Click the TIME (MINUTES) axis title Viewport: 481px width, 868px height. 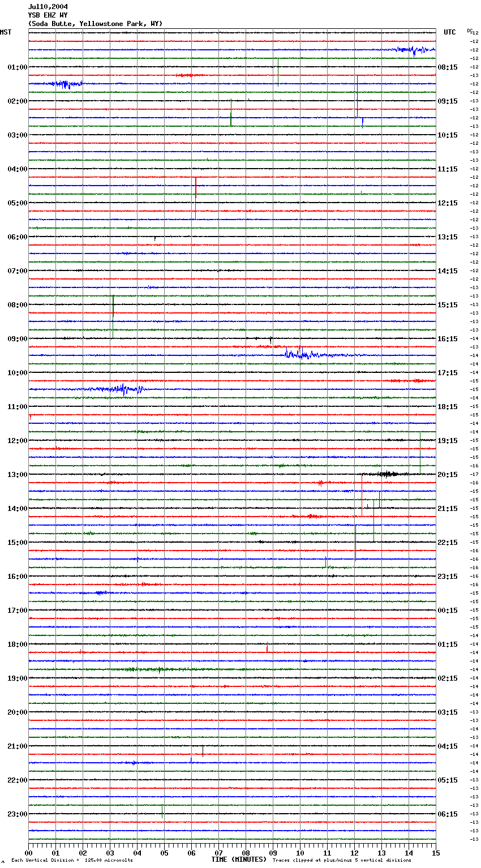coord(239,860)
